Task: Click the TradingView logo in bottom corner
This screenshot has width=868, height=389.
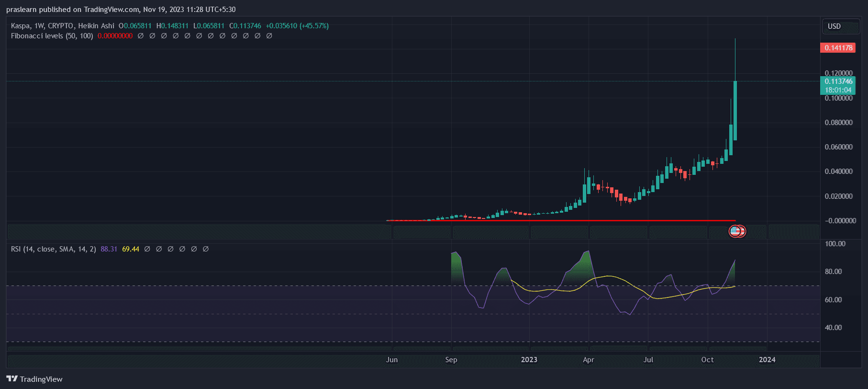Action: pyautogui.click(x=34, y=379)
